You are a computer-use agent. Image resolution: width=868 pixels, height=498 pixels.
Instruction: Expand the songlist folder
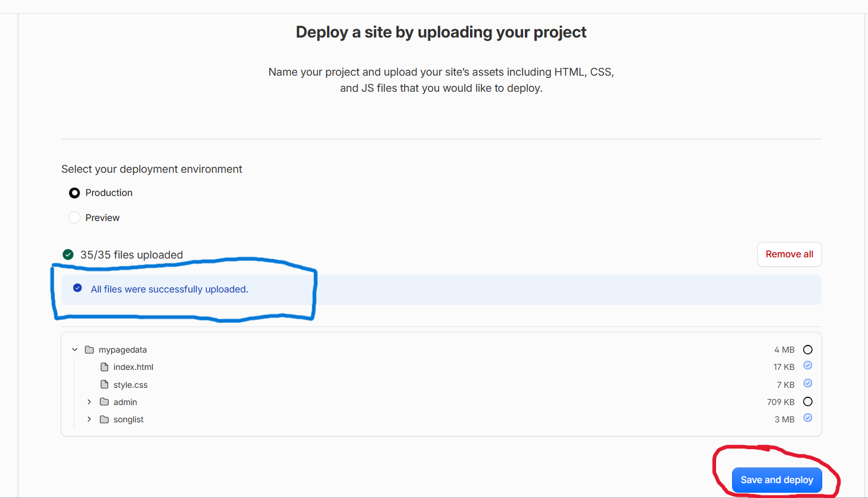click(89, 419)
